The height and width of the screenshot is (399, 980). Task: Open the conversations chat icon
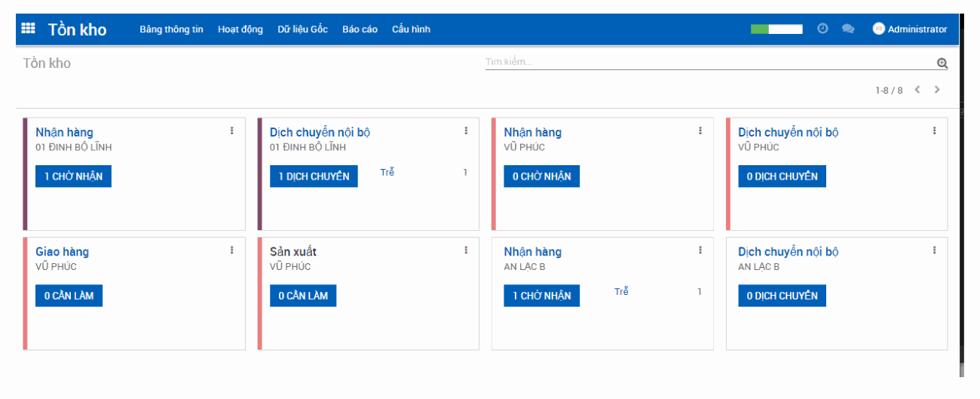(848, 29)
